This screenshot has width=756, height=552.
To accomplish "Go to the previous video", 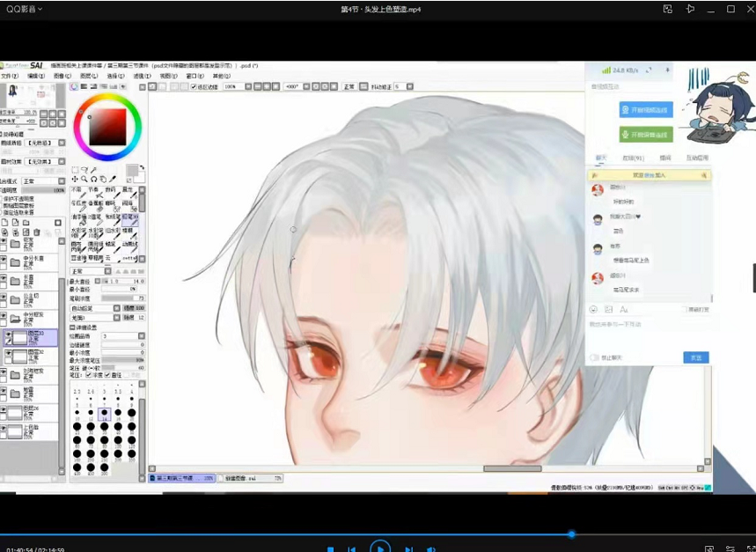I will [351, 549].
